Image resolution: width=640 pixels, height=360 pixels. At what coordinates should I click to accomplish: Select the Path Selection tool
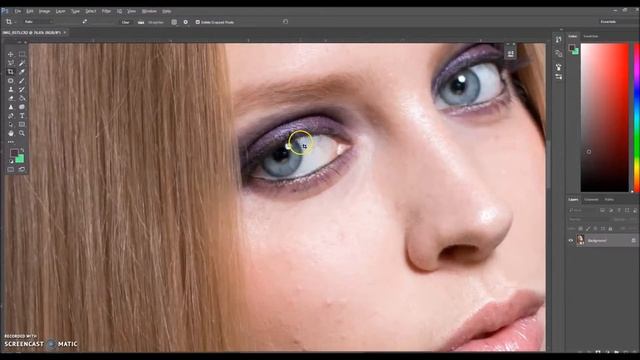pos(11,124)
